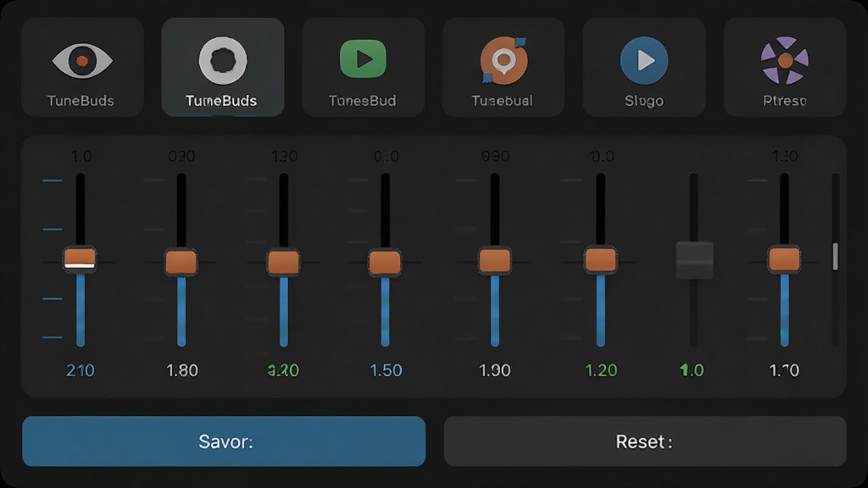Click the green 1.20 value label
This screenshot has height=488, width=868.
pyautogui.click(x=601, y=370)
